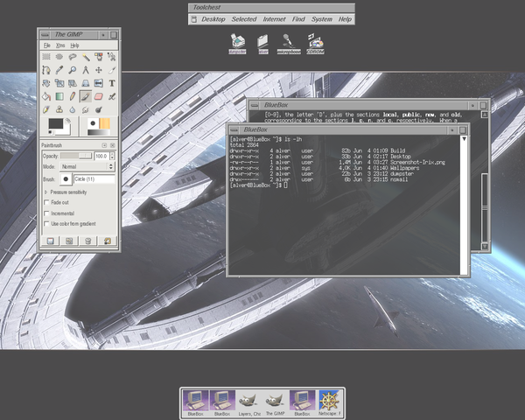Image resolution: width=525 pixels, height=420 pixels.
Task: Click the active pattern swatch in toolbox
Action: [x=104, y=123]
